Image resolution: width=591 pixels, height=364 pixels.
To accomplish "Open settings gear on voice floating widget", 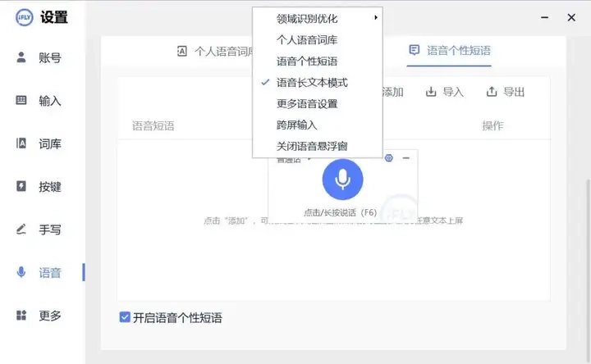I will 389,157.
